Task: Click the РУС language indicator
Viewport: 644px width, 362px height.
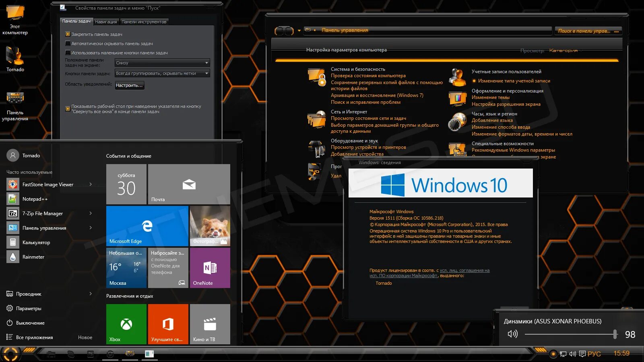Action: click(x=594, y=354)
